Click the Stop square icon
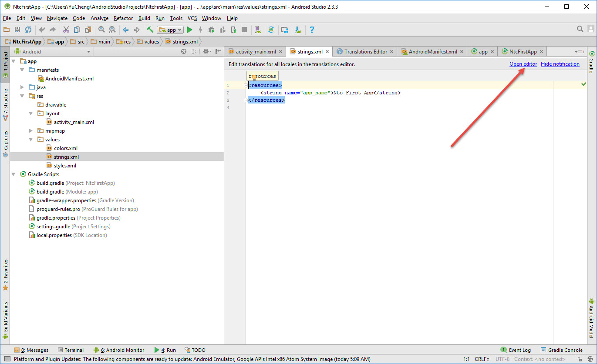 click(x=244, y=30)
